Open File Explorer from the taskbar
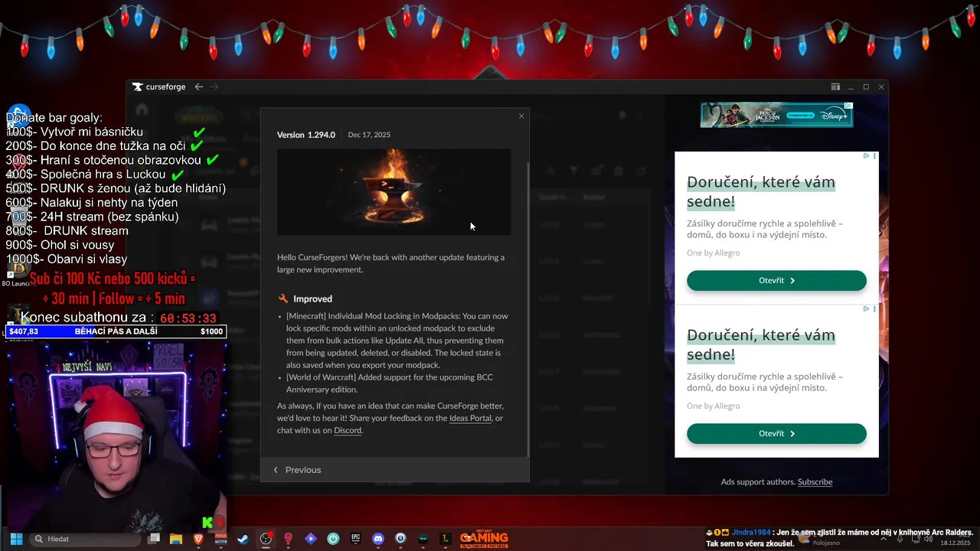This screenshot has height=551, width=980. 176,539
